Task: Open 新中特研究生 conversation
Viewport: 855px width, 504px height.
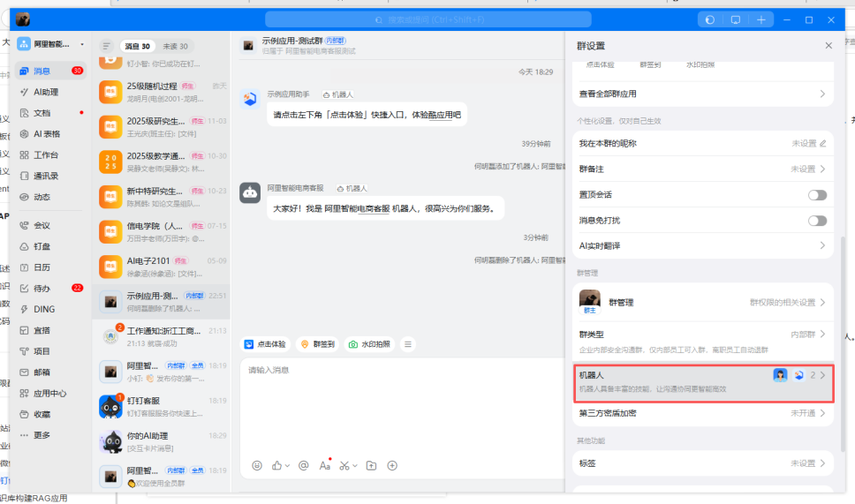Action: click(162, 197)
